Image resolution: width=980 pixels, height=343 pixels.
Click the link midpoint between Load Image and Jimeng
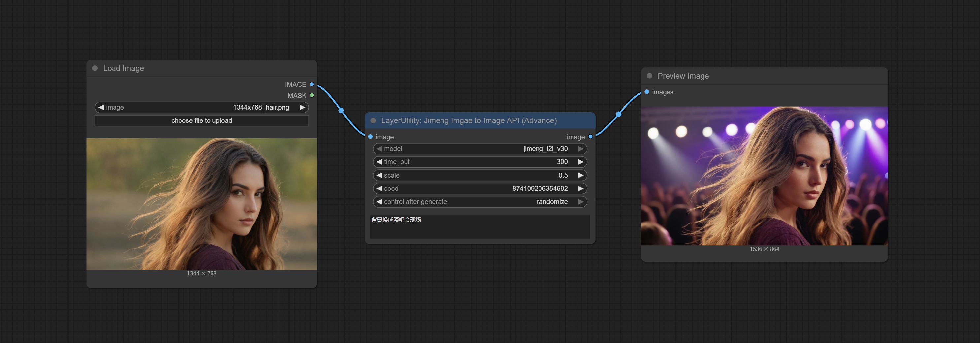(x=341, y=110)
